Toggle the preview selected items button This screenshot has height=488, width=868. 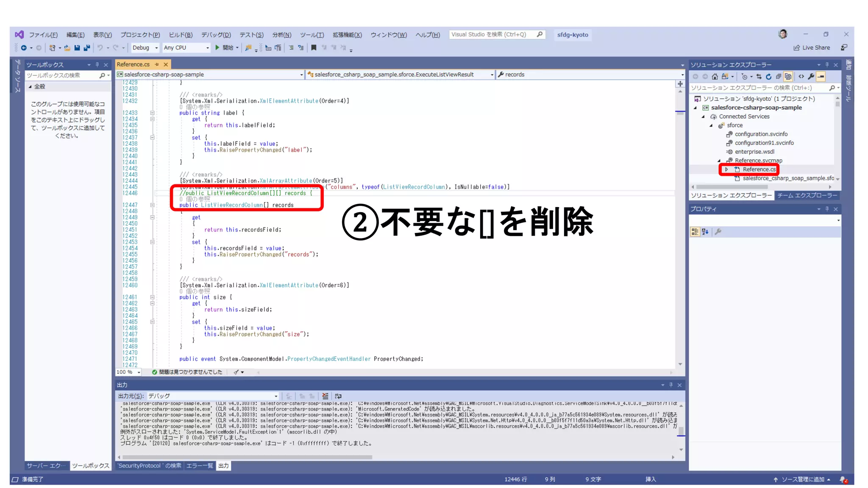[x=821, y=77]
